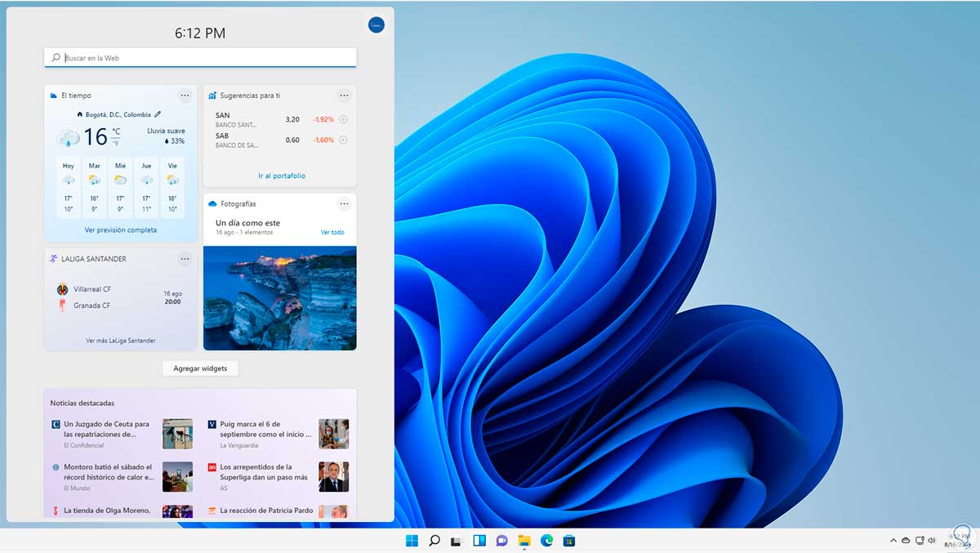This screenshot has height=553, width=980.
Task: Click the LaLiga Santander sports icon
Action: [54, 259]
